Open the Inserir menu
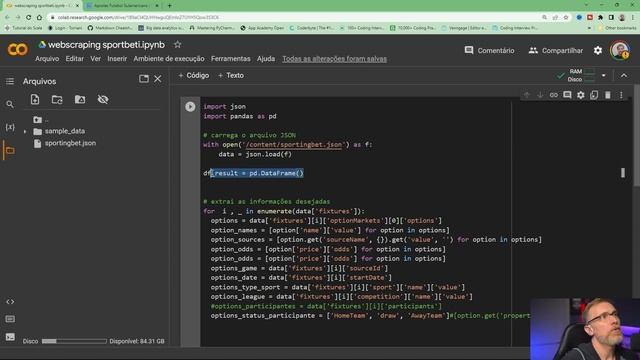 [117, 59]
